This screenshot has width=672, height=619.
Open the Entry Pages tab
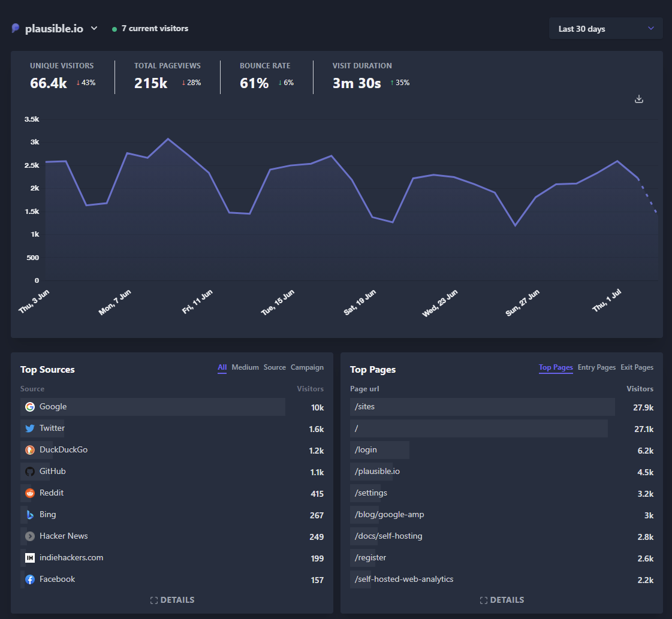tap(596, 367)
